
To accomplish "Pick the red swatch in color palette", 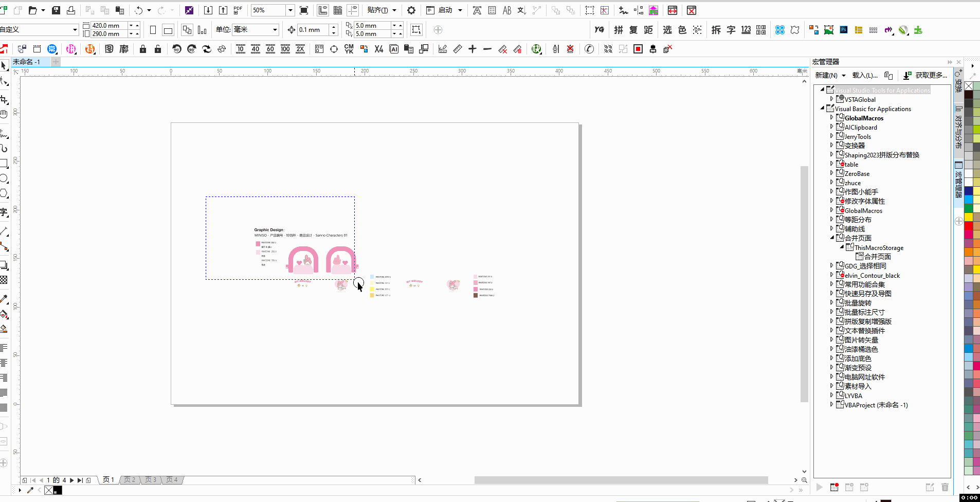I will pyautogui.click(x=968, y=226).
